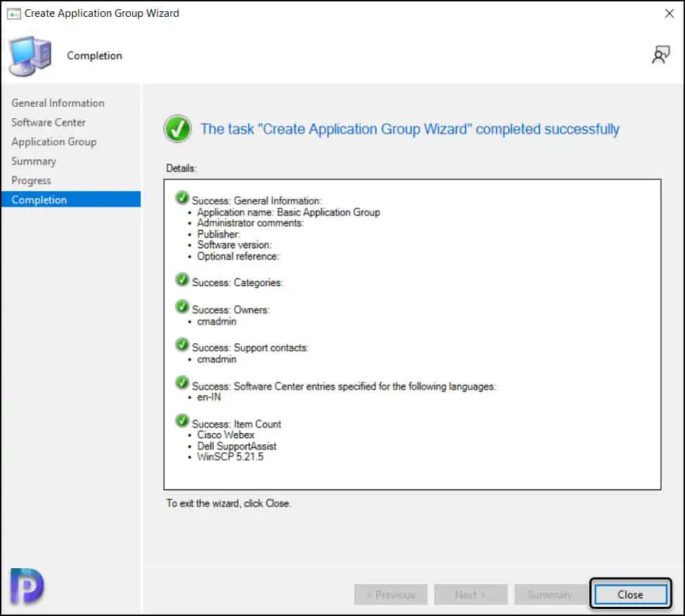Click the computer wizard icon near Completion
The width and height of the screenshot is (685, 616).
(30, 56)
